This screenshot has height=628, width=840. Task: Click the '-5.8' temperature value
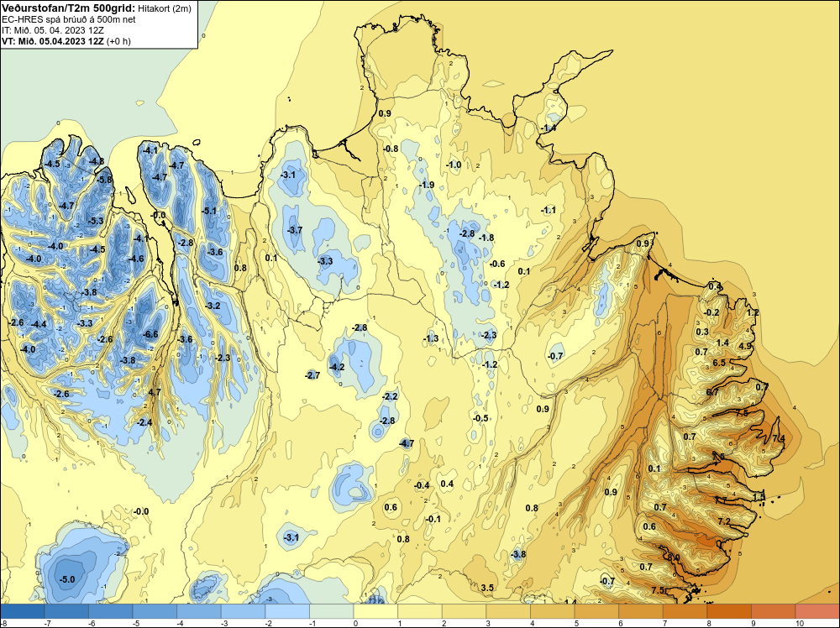pos(105,180)
